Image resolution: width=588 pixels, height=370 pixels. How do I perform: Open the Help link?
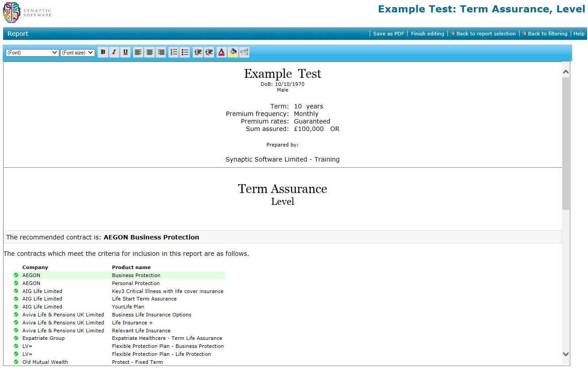(x=579, y=34)
